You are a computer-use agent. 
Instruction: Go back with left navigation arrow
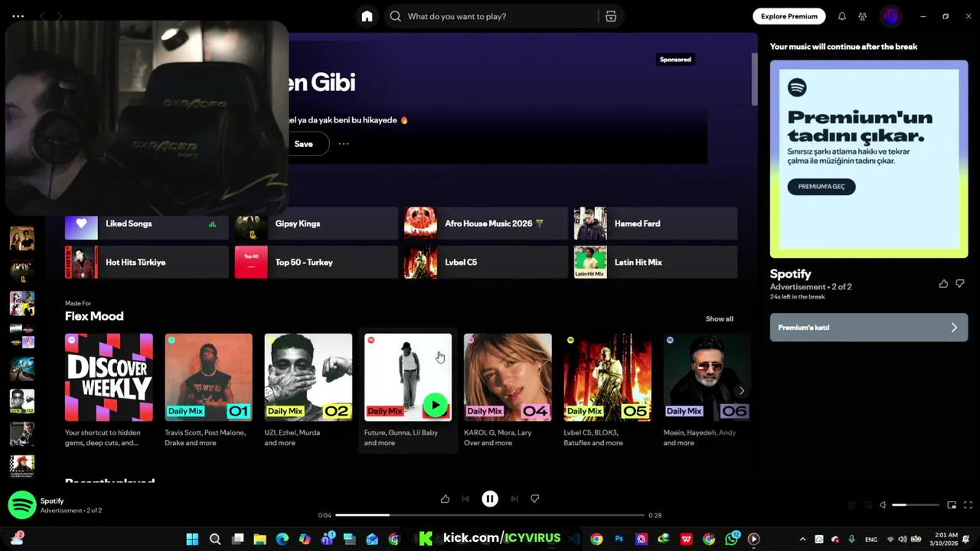point(42,16)
